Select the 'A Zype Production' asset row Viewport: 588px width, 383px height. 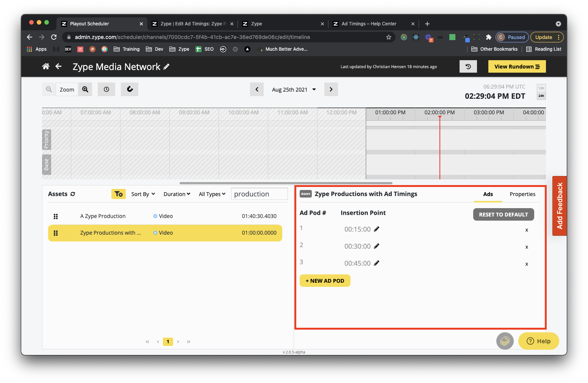click(165, 216)
